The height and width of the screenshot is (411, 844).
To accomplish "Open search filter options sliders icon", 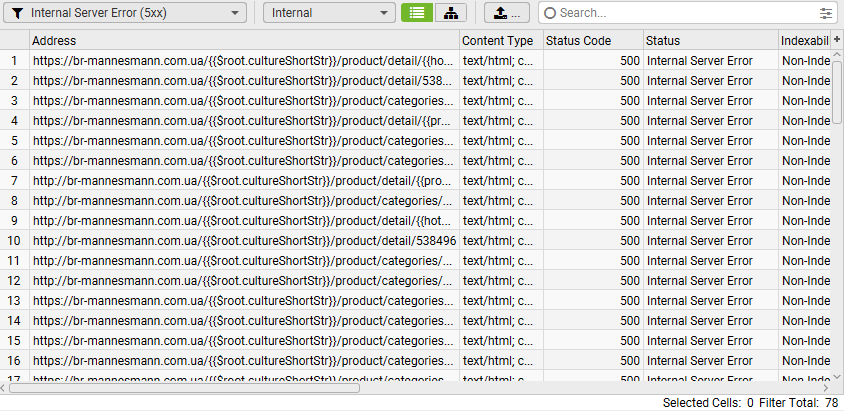I will (x=826, y=13).
